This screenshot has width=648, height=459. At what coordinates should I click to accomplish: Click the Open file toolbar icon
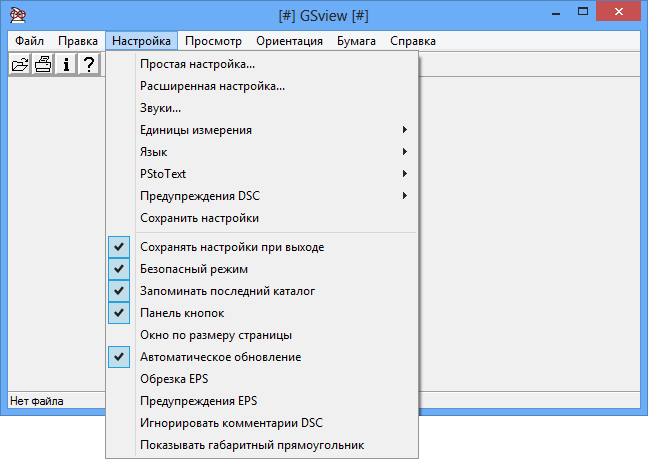20,64
